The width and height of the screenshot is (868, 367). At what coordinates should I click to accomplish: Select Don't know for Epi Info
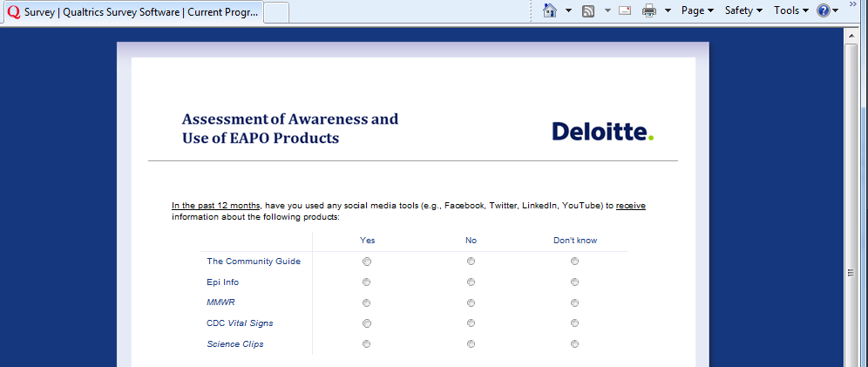tap(574, 282)
